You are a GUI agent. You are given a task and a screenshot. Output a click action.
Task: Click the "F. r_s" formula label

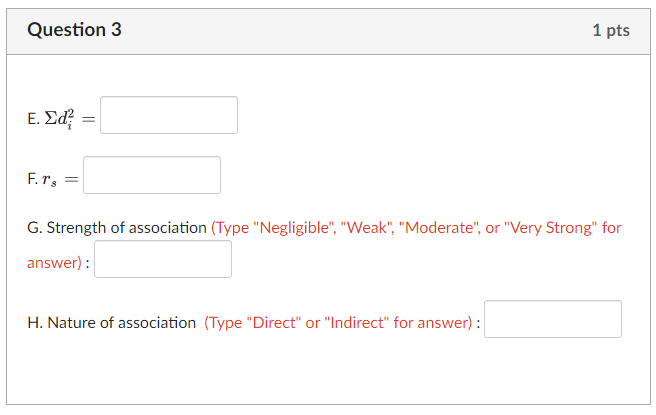coord(45,179)
